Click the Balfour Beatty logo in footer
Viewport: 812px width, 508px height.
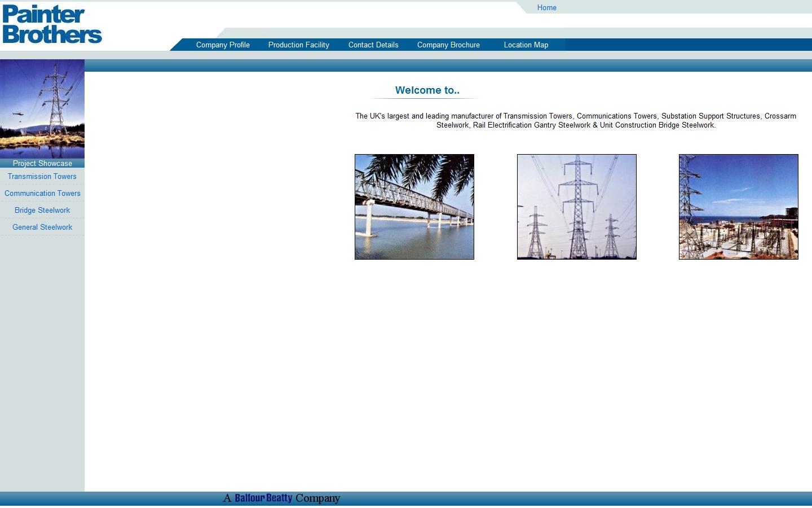(x=263, y=498)
